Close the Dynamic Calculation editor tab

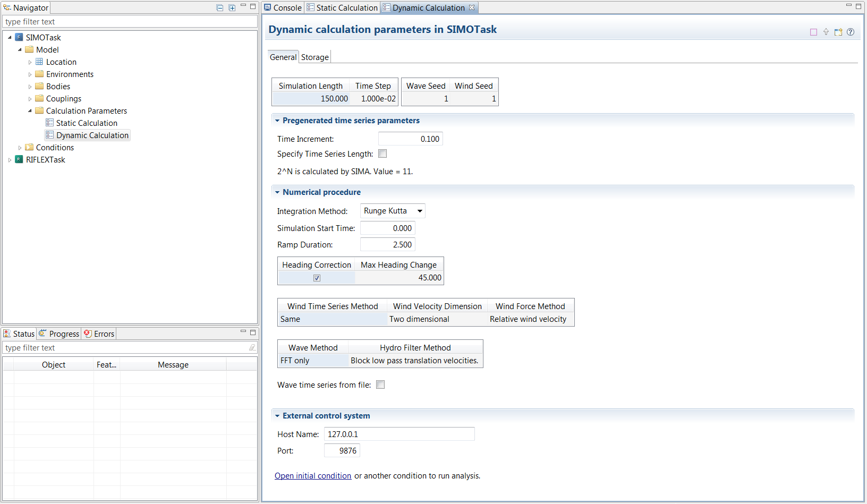pyautogui.click(x=472, y=7)
